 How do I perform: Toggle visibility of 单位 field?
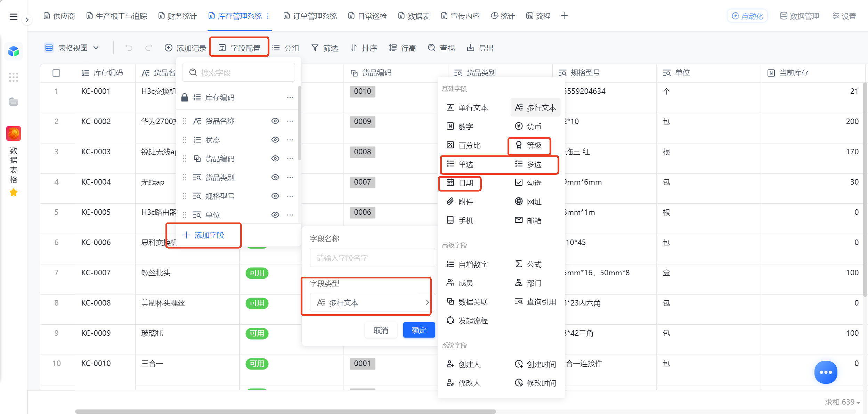coord(275,215)
